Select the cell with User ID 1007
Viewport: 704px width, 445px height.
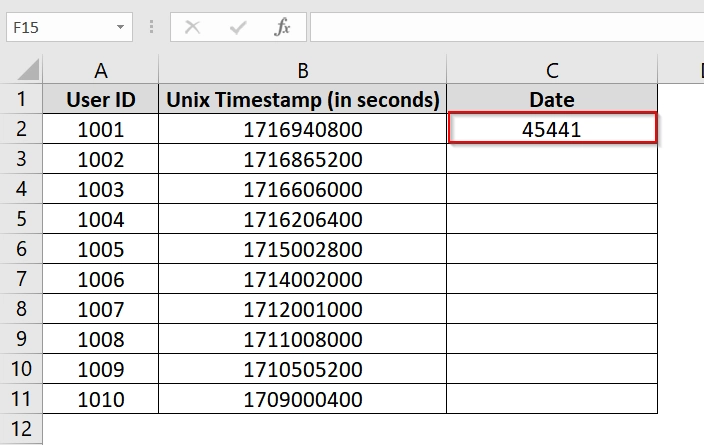[101, 309]
